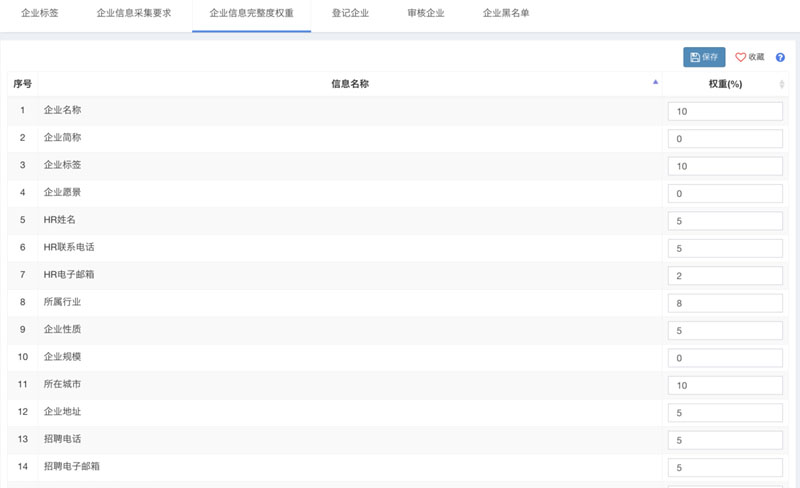800x488 pixels.
Task: Focus the 企业简称 weight input
Action: pyautogui.click(x=725, y=138)
